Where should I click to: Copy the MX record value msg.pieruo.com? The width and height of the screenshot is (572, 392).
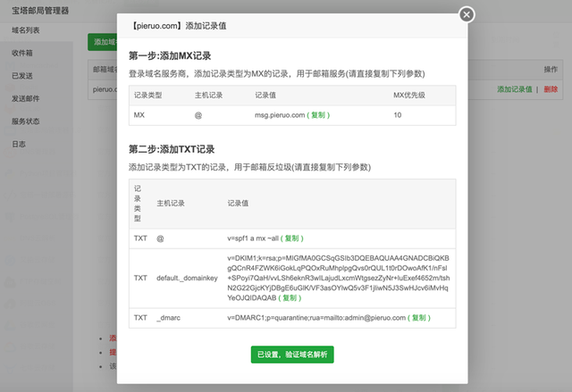coord(318,115)
